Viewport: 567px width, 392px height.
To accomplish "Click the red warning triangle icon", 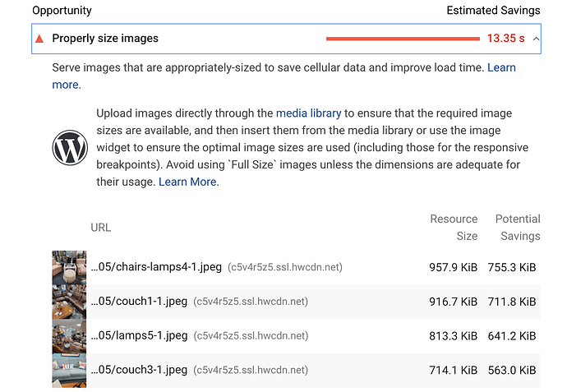I will coord(39,39).
